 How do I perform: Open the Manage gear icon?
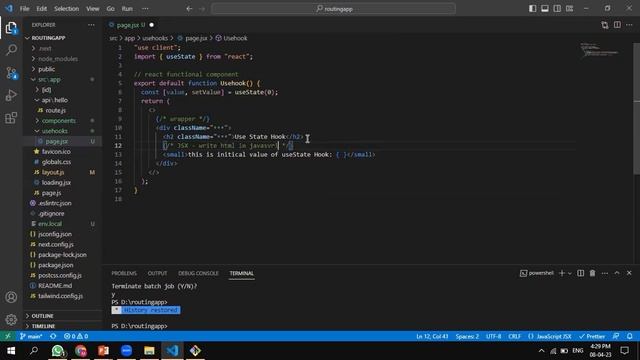pos(11,320)
